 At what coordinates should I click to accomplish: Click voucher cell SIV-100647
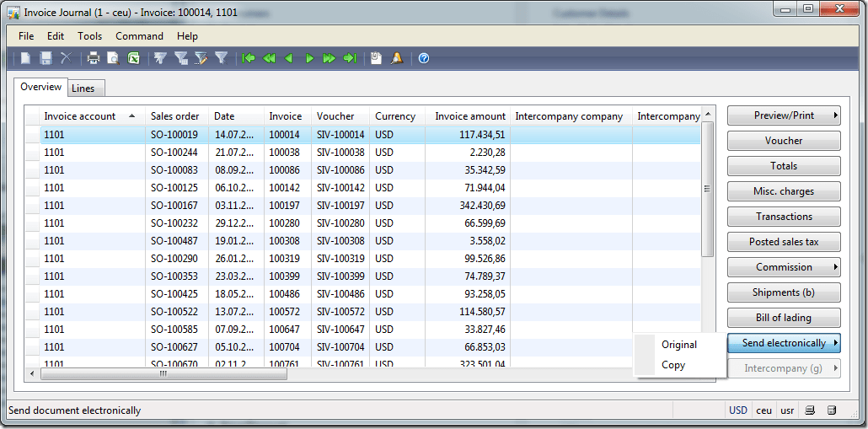coord(341,330)
